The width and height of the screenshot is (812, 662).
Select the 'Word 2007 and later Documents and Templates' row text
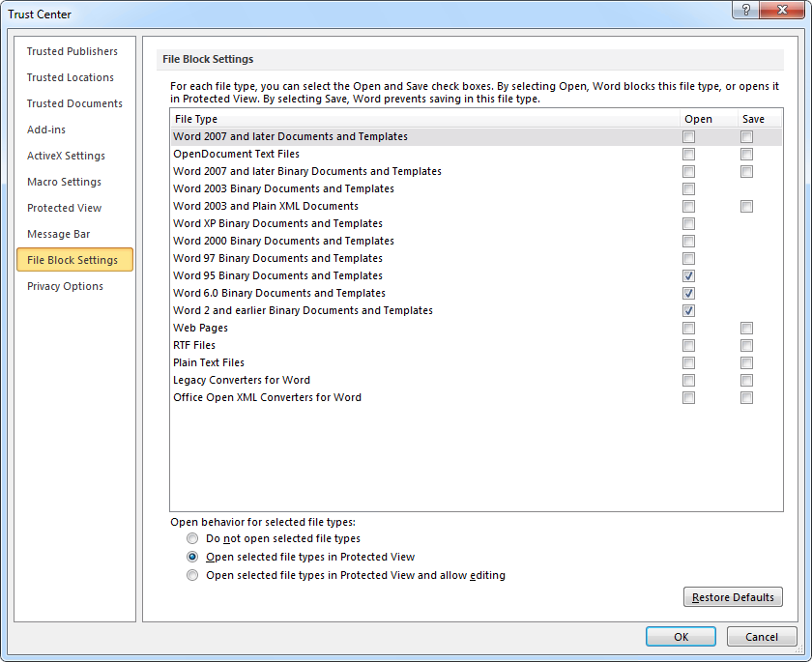(x=290, y=136)
